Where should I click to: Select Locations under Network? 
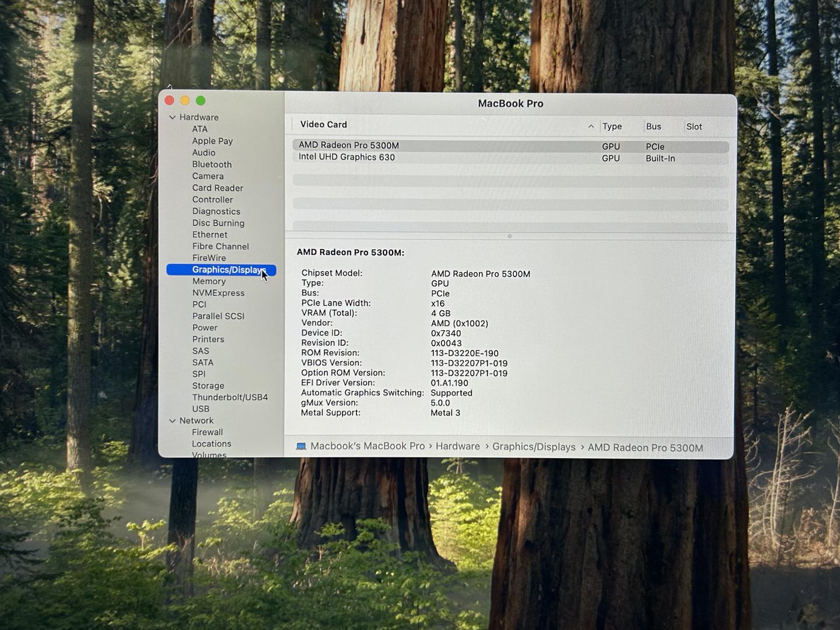click(x=211, y=444)
